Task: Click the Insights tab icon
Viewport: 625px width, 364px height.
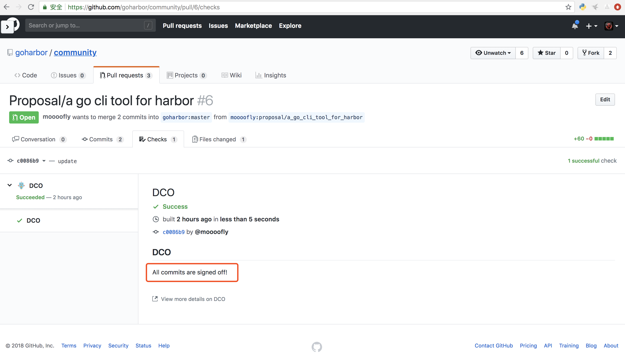Action: [258, 75]
